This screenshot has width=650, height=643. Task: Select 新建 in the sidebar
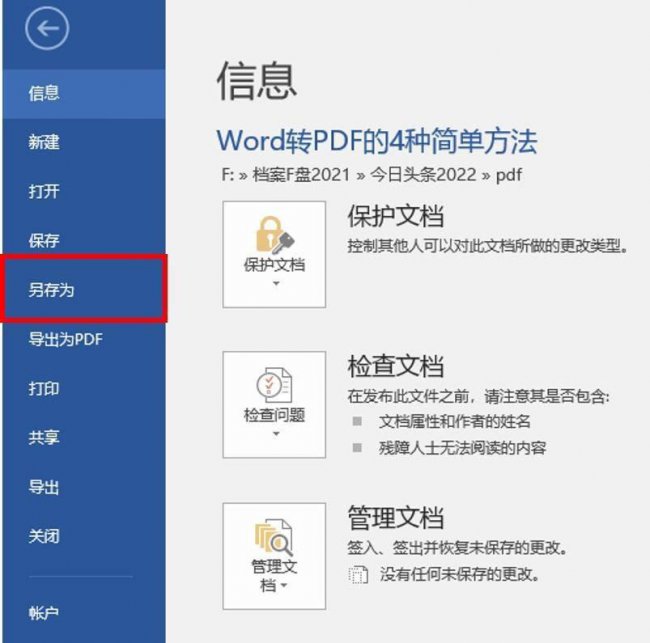pyautogui.click(x=84, y=143)
